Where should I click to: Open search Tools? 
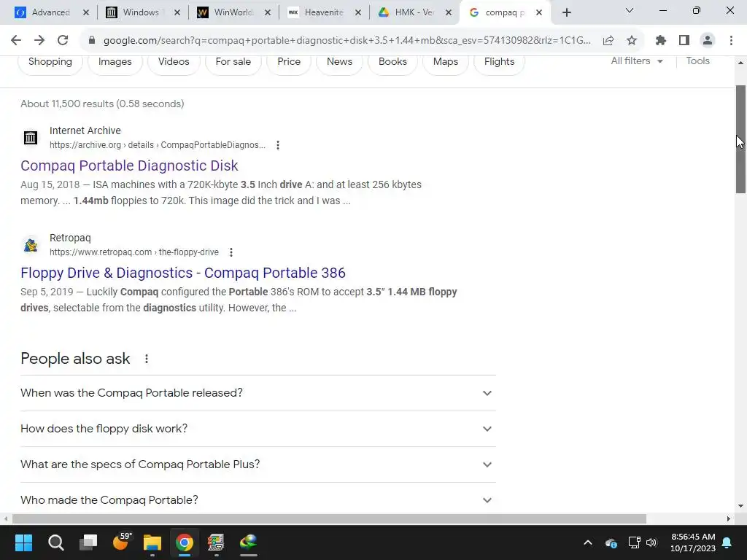coord(697,61)
